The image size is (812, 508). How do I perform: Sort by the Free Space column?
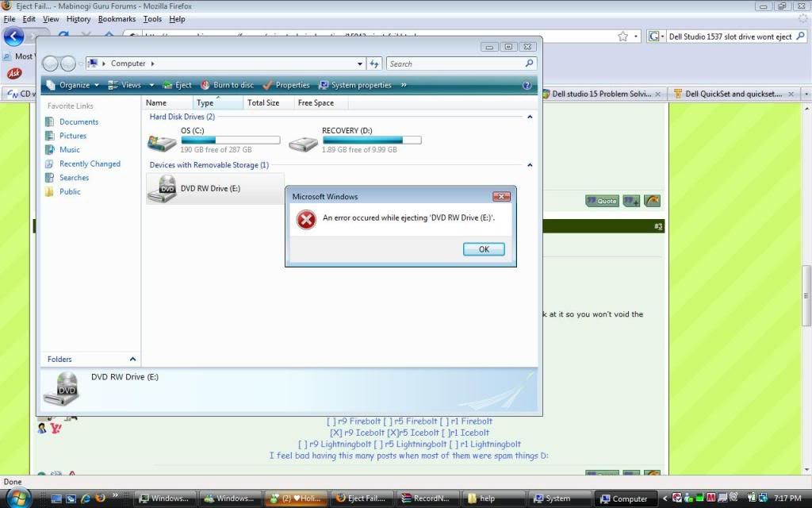(320, 102)
